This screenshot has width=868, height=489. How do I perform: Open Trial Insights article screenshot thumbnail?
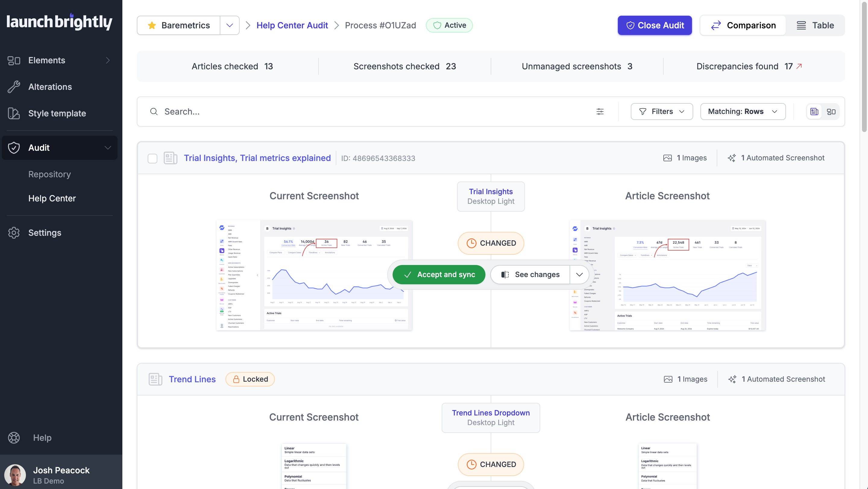668,275
